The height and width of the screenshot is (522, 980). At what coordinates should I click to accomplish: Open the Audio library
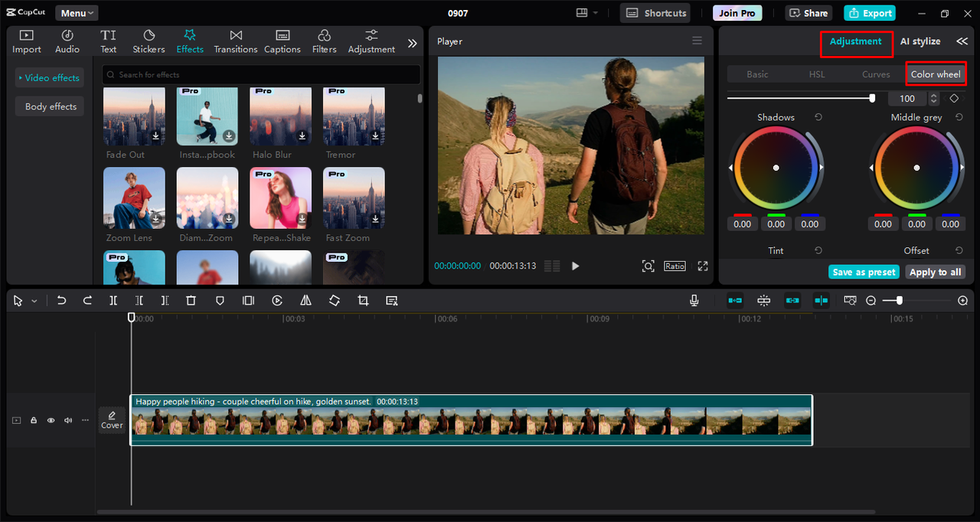(x=67, y=41)
